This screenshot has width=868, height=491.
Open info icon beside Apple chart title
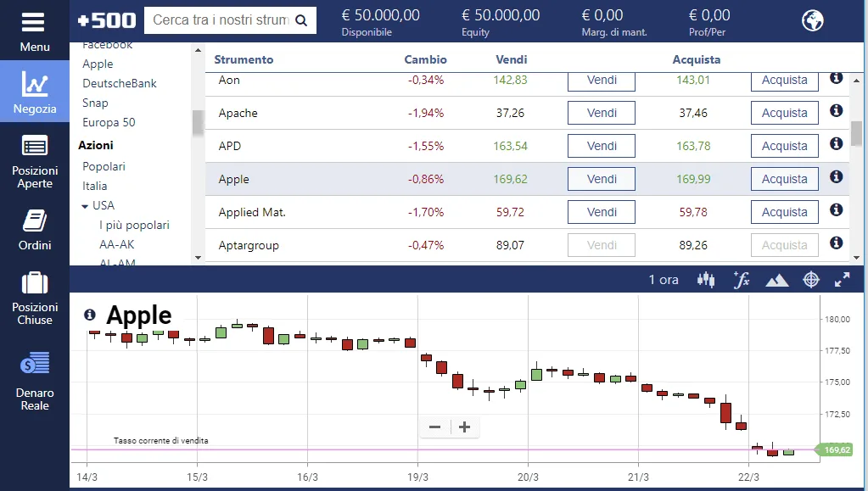90,315
